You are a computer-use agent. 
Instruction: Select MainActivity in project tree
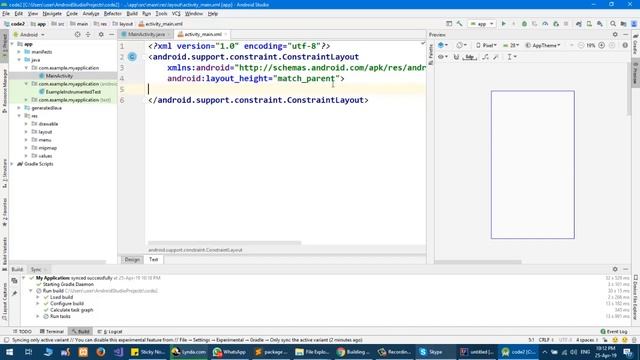tap(59, 76)
